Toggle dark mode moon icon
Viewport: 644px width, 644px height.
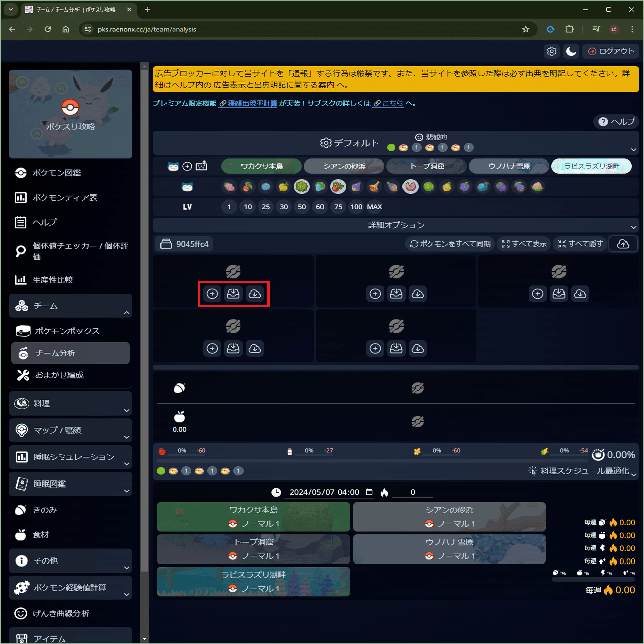[x=571, y=51]
